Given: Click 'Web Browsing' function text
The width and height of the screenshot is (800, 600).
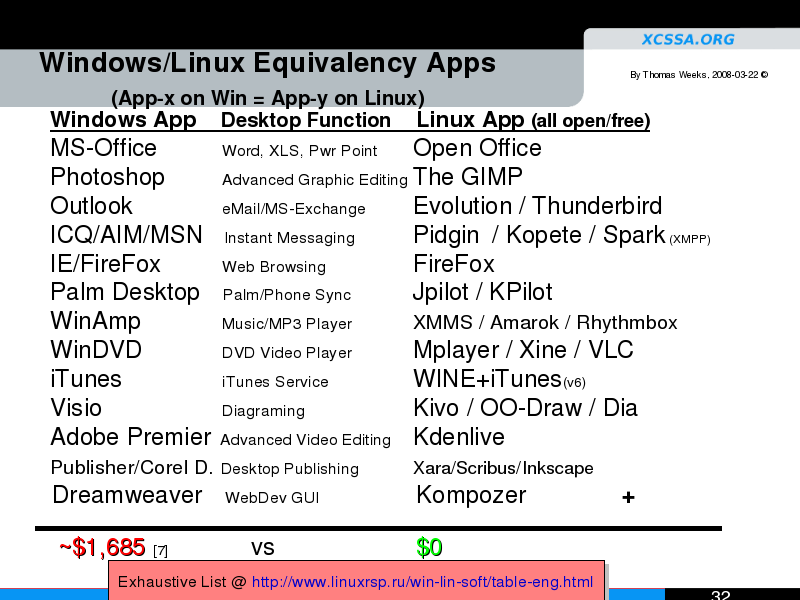Looking at the screenshot, I should coord(274,267).
